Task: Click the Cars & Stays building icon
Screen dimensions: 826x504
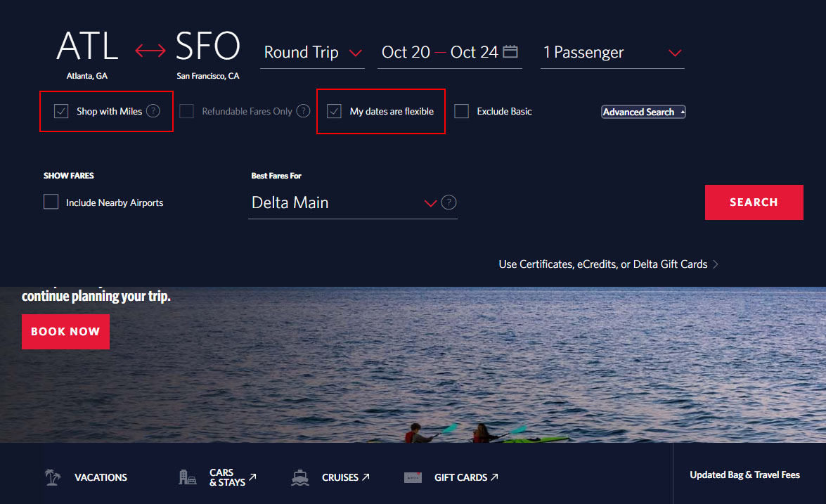Action: [187, 477]
